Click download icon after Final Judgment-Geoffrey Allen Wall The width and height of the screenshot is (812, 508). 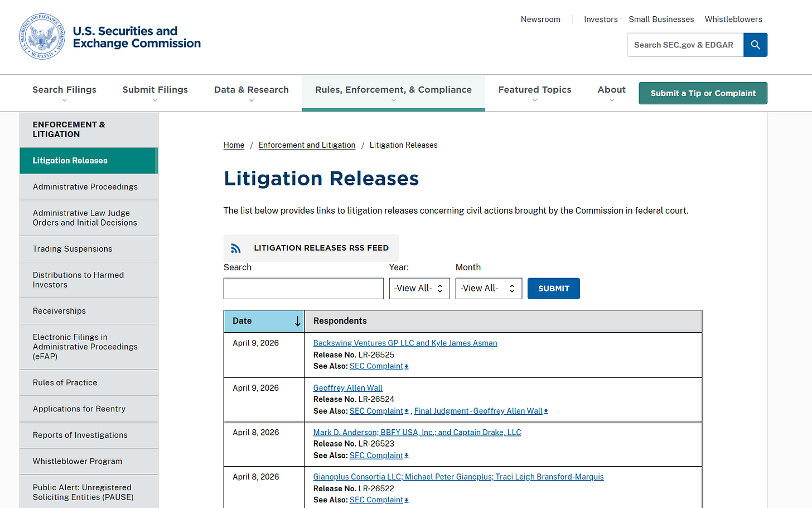(x=546, y=411)
